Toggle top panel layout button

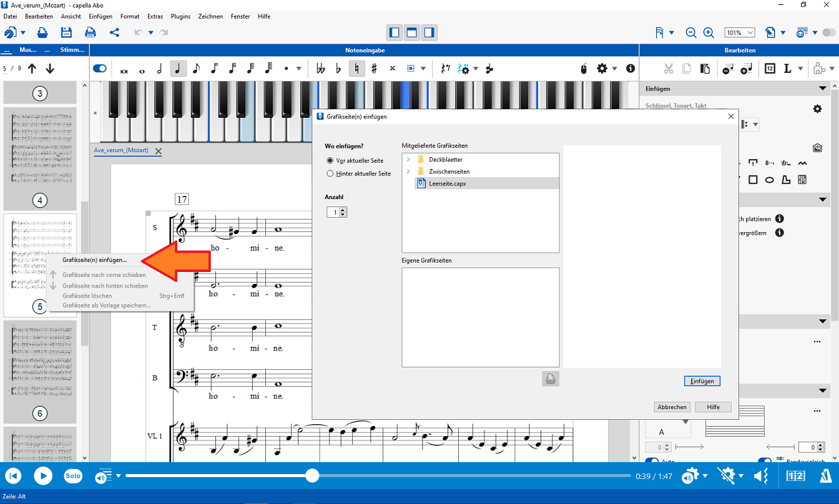coord(411,32)
